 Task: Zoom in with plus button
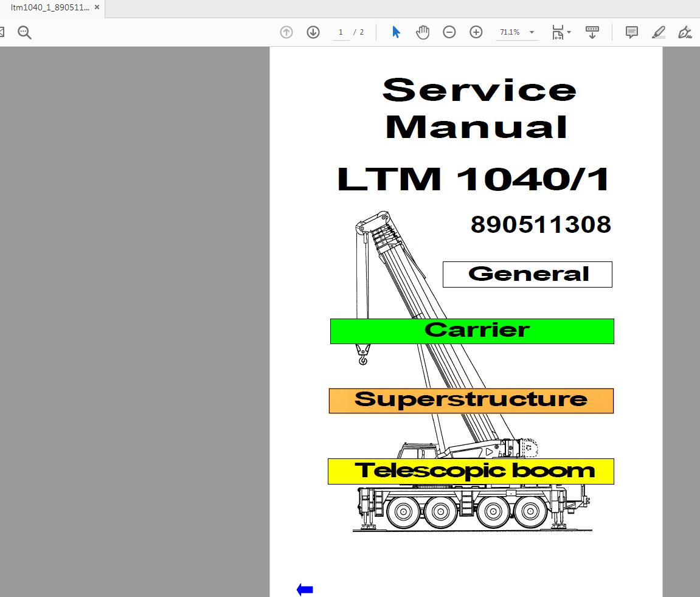pos(476,32)
